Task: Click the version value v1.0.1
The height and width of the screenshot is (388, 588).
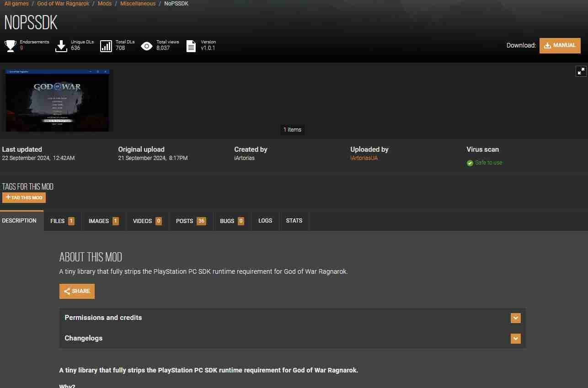Action: pyautogui.click(x=208, y=48)
